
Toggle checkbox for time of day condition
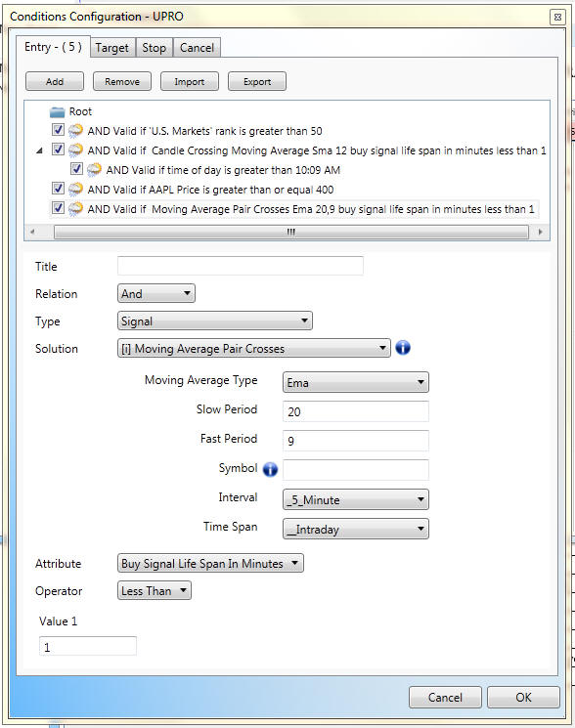[x=76, y=168]
